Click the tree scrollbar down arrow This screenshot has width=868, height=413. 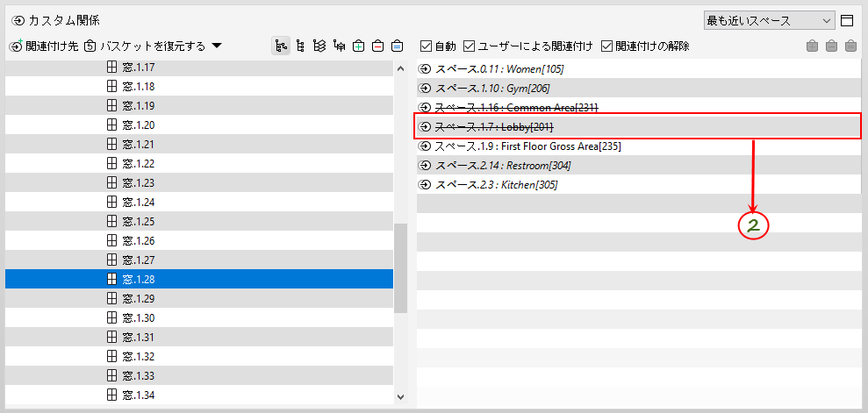click(401, 396)
